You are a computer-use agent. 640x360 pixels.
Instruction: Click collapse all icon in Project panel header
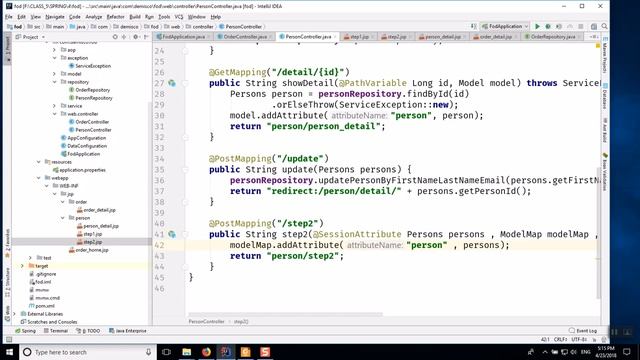pos(124,37)
